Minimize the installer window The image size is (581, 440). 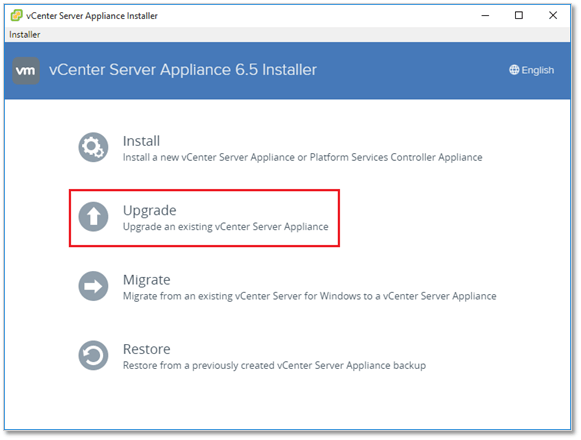(485, 15)
